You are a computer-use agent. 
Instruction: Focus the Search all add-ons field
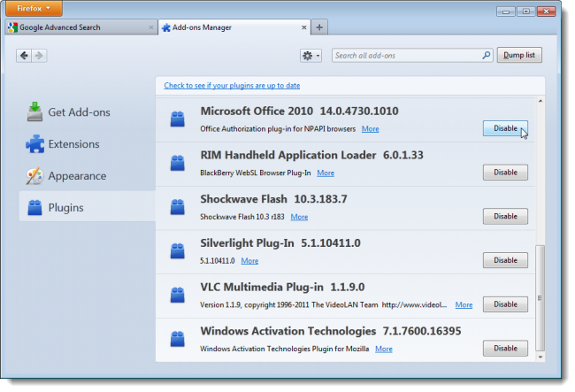pyautogui.click(x=407, y=56)
